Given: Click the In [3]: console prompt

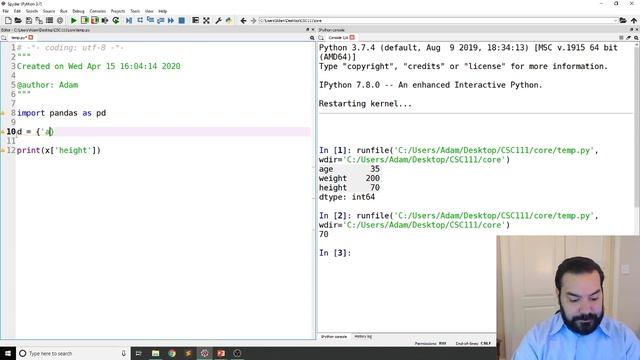Looking at the screenshot, I should pos(335,253).
